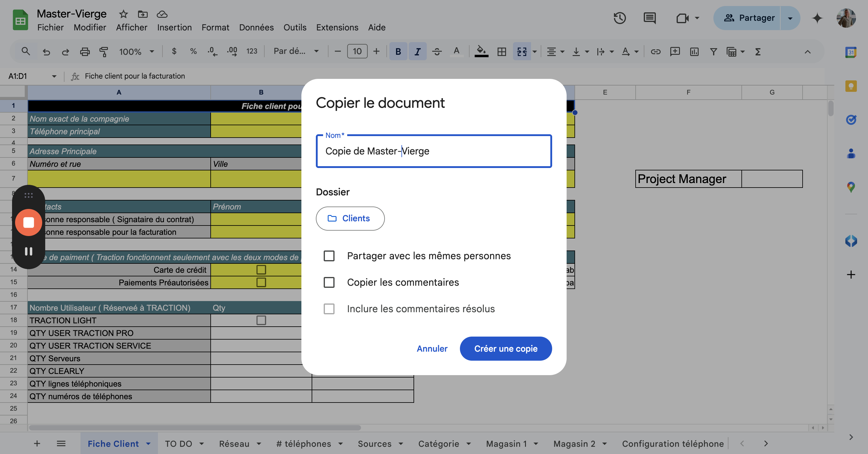Open the comments panel icon
The height and width of the screenshot is (454, 868).
pyautogui.click(x=649, y=18)
